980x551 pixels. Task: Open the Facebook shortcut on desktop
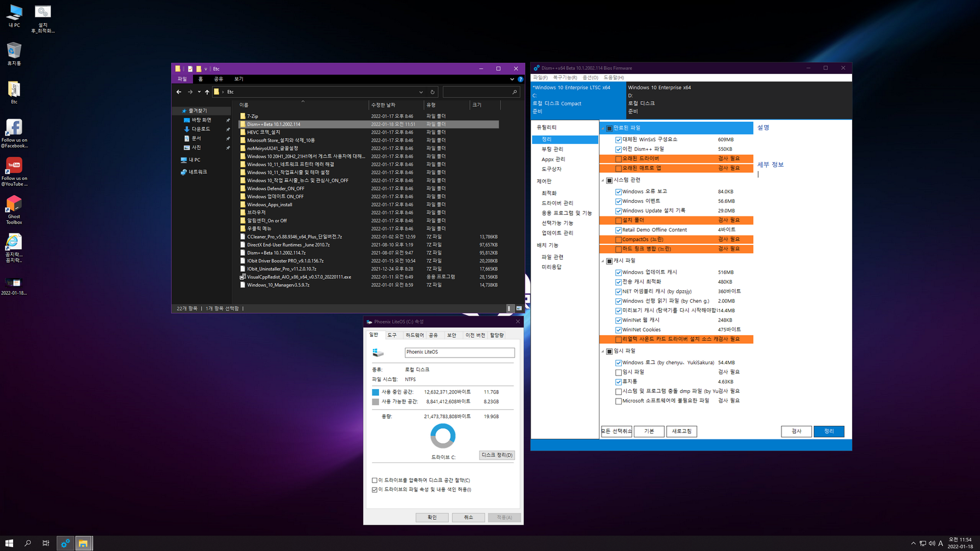pyautogui.click(x=14, y=133)
